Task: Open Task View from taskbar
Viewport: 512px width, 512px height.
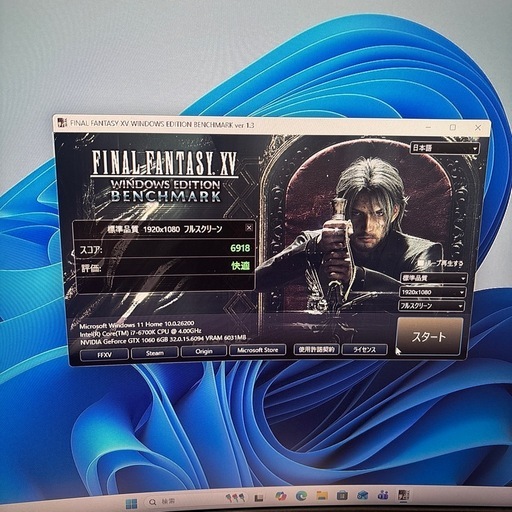Action: click(x=259, y=498)
